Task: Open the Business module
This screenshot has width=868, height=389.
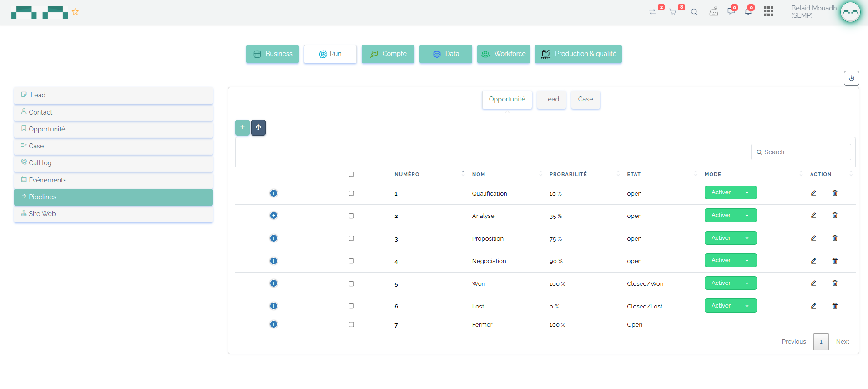Action: [273, 54]
